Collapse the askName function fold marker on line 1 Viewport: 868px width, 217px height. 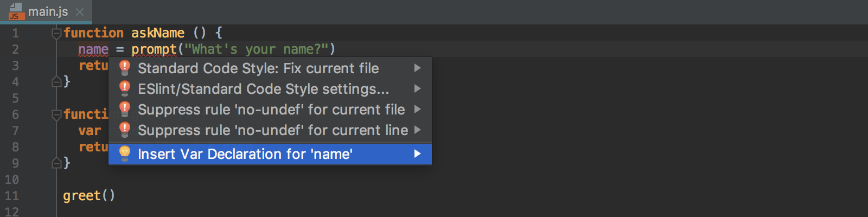pyautogui.click(x=56, y=34)
